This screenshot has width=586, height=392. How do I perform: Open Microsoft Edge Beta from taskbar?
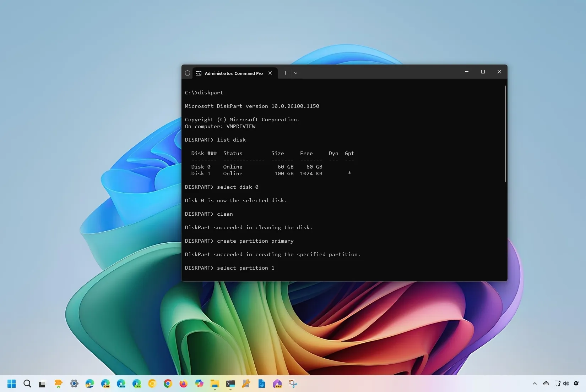121,383
